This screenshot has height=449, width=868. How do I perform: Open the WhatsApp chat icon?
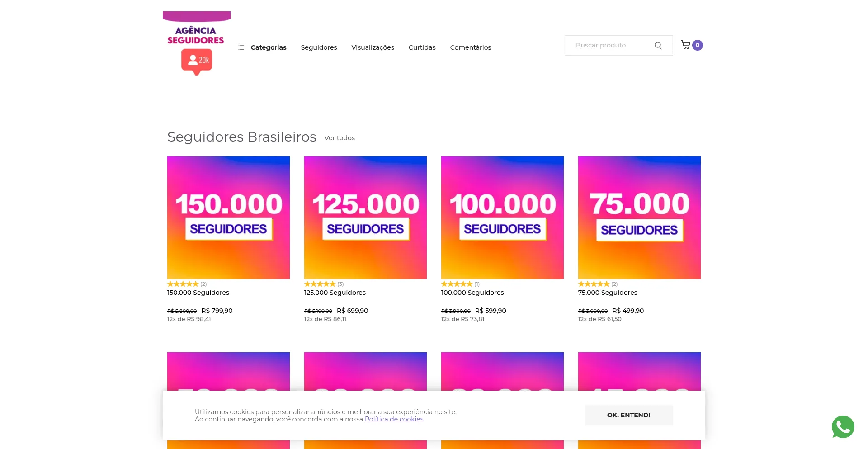[843, 427]
